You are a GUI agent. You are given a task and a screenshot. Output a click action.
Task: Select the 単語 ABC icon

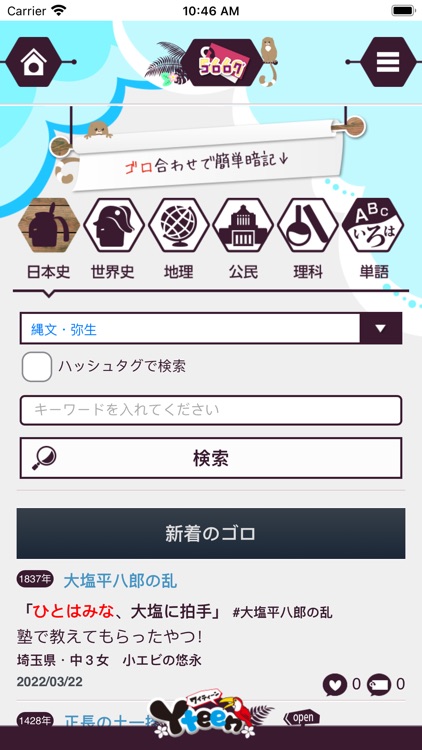[x=373, y=225]
